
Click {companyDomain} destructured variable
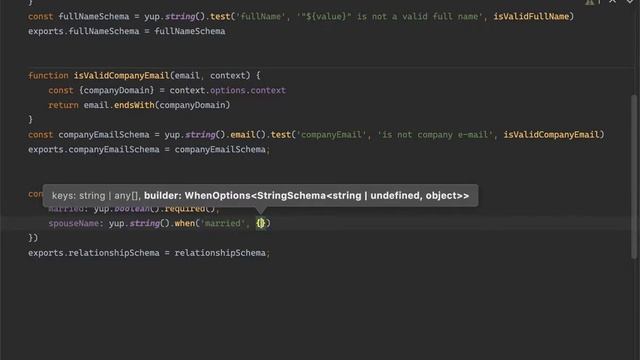[x=116, y=90]
